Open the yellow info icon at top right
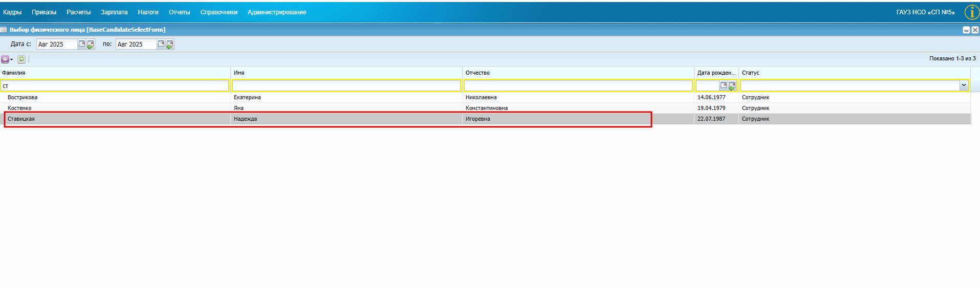This screenshot has height=288, width=980. coord(972,12)
